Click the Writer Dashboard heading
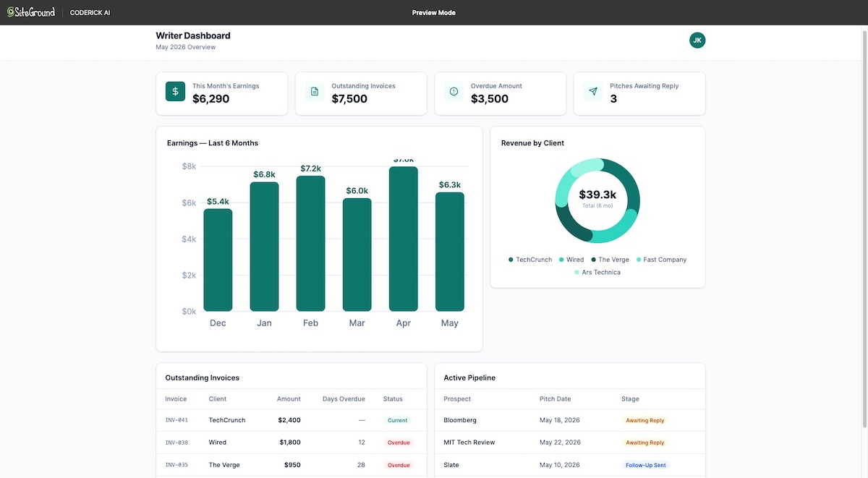This screenshot has width=868, height=478. tap(193, 35)
